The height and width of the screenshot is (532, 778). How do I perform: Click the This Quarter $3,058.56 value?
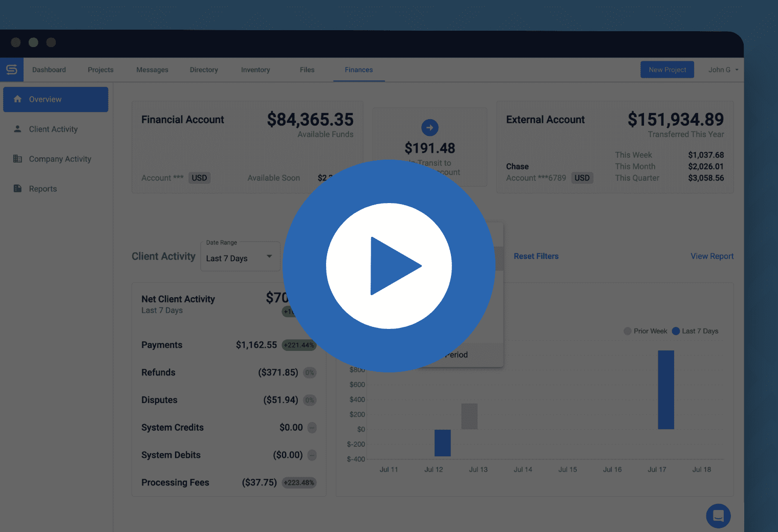[x=706, y=178]
